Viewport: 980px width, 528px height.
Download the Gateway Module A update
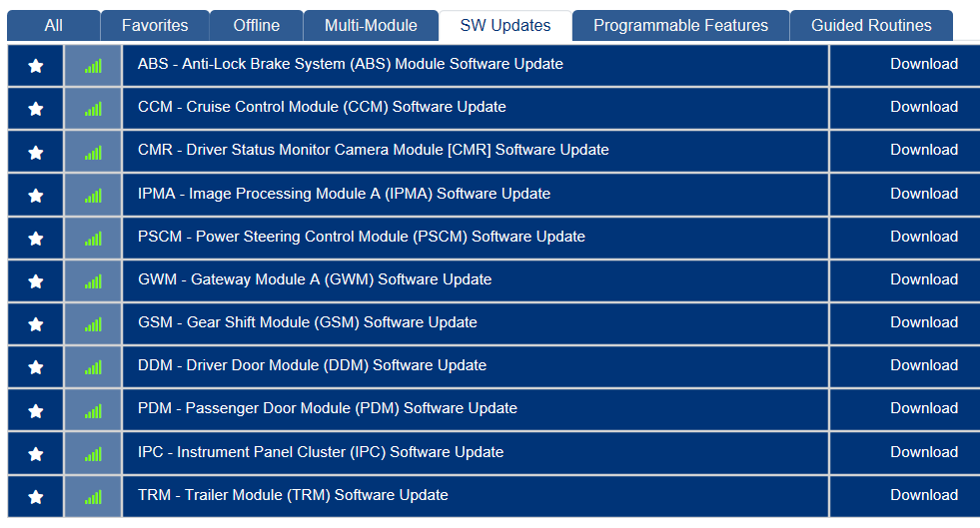pos(924,280)
